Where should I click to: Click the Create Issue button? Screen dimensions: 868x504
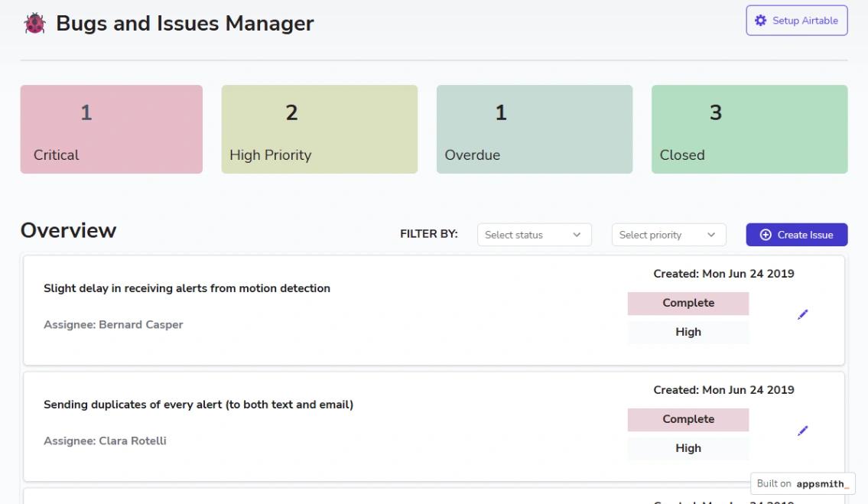[797, 235]
